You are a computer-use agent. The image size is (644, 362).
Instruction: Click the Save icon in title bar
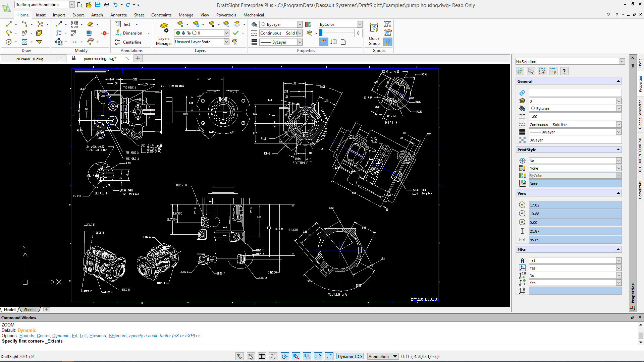(98, 5)
